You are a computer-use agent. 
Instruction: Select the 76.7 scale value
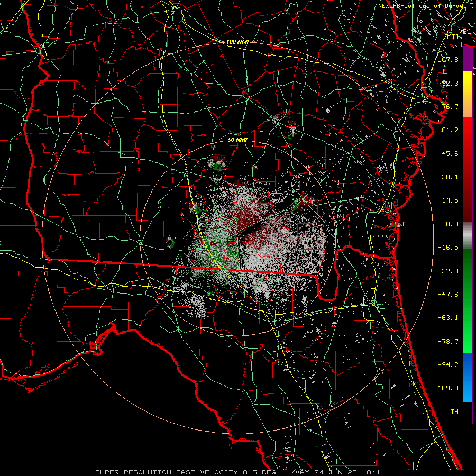click(450, 106)
